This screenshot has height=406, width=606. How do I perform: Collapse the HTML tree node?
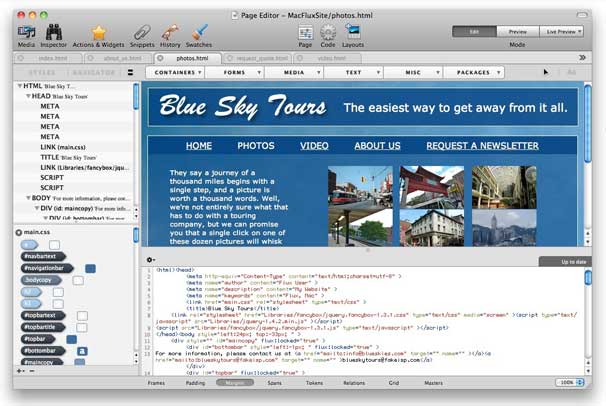pyautogui.click(x=19, y=86)
